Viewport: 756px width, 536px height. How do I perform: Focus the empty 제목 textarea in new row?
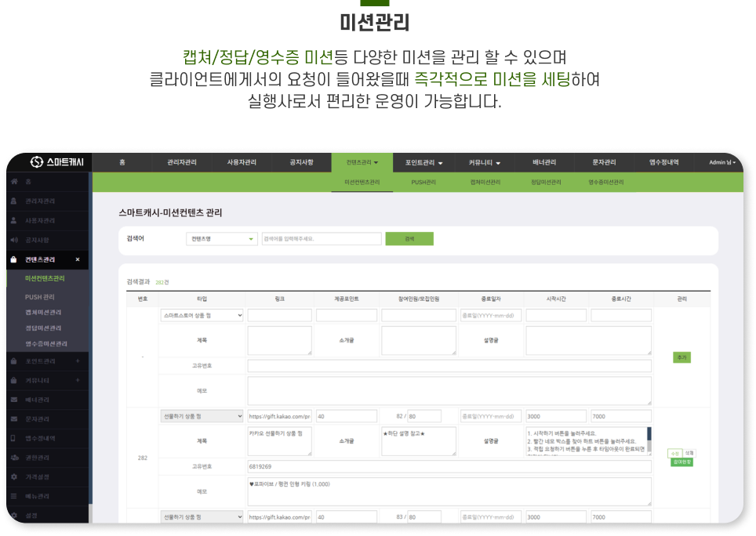click(280, 340)
